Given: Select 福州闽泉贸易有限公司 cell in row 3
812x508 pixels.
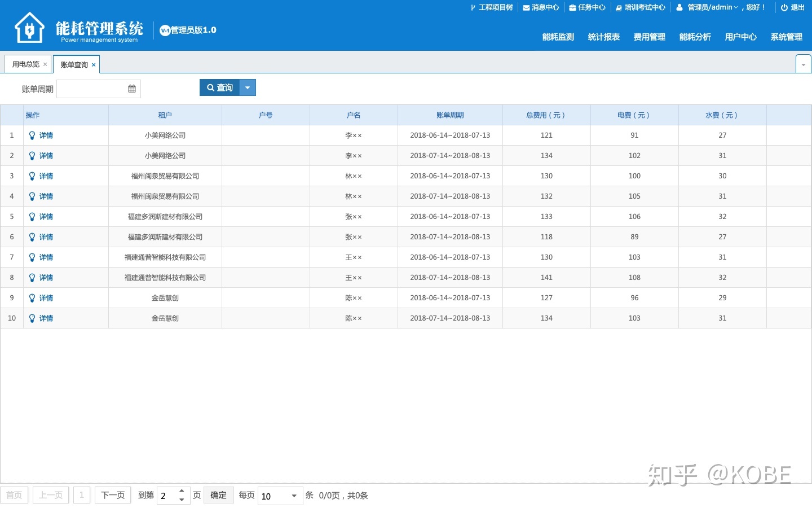Looking at the screenshot, I should pyautogui.click(x=165, y=176).
